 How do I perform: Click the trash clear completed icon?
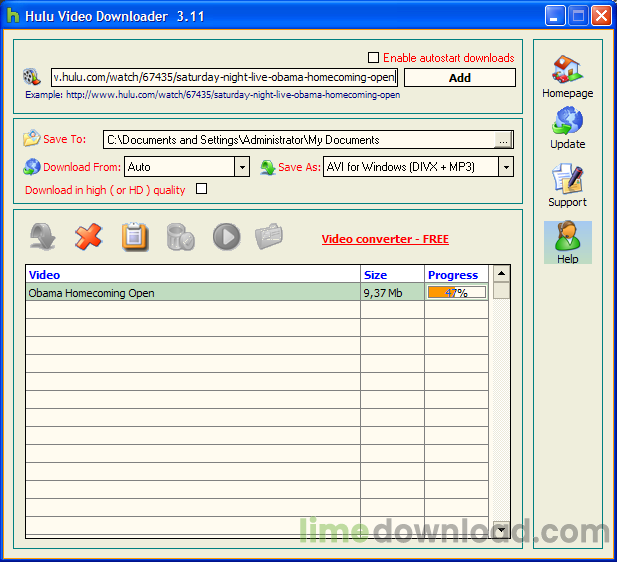click(181, 237)
